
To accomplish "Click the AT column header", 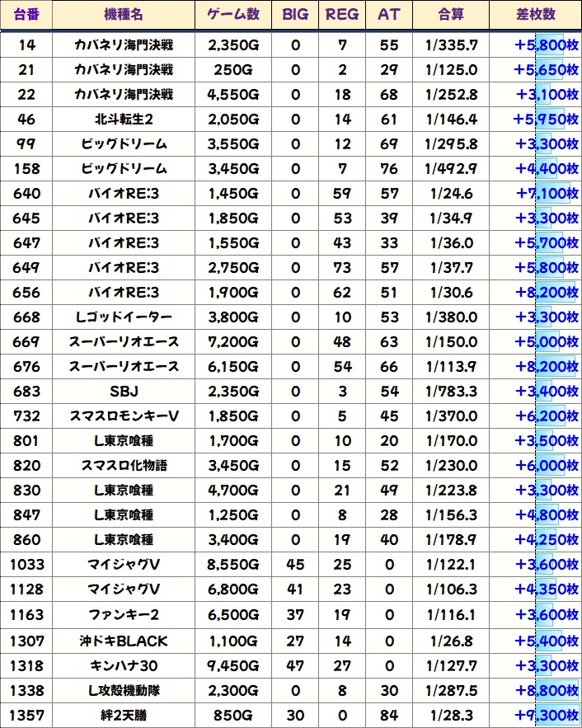I will (x=389, y=14).
